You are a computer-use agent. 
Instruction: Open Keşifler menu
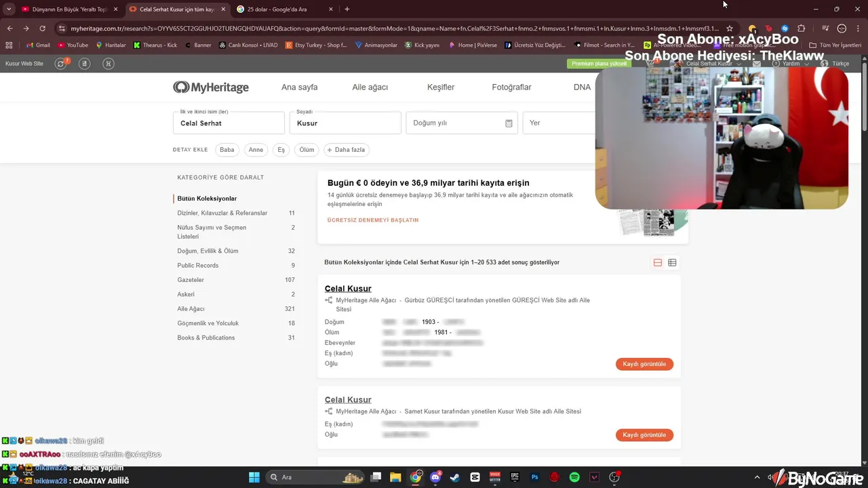[441, 87]
